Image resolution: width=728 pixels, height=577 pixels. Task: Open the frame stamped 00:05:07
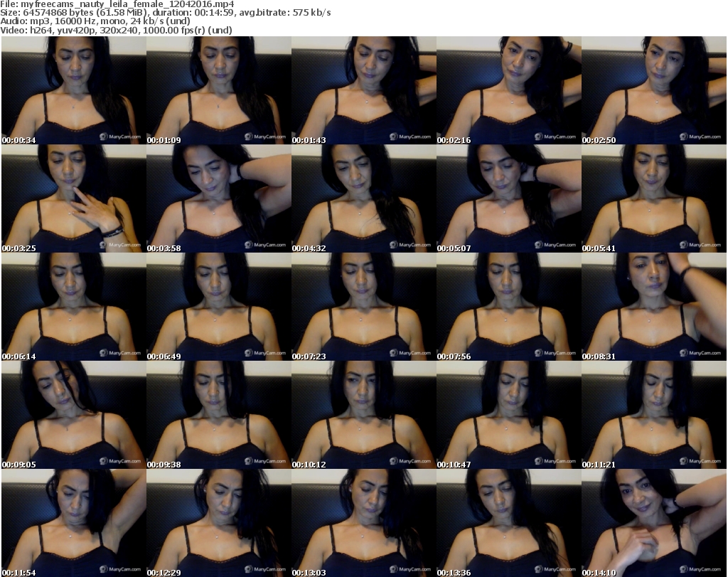tap(509, 198)
